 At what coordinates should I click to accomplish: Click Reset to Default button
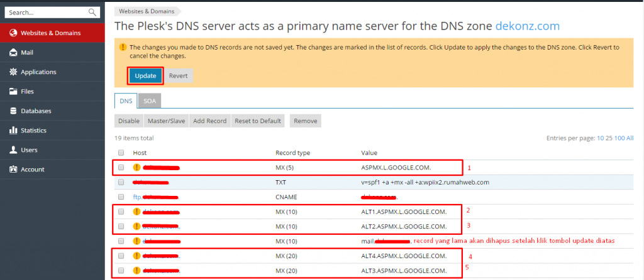[258, 121]
